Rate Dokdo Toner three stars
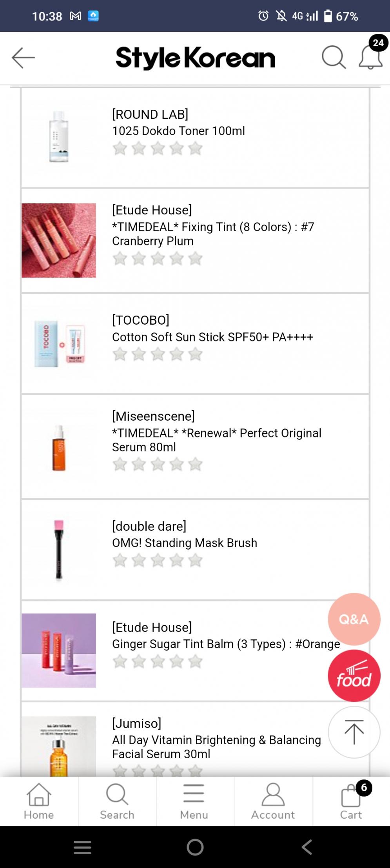 (x=158, y=149)
